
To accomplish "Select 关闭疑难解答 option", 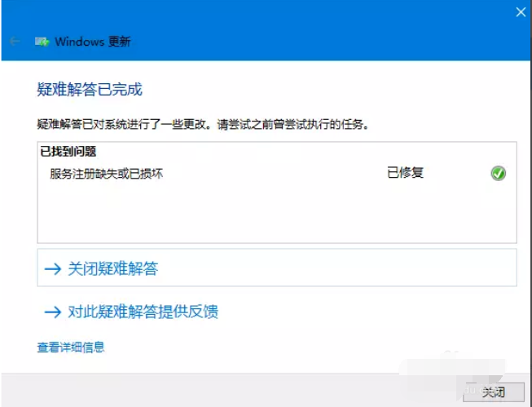I will (x=277, y=268).
